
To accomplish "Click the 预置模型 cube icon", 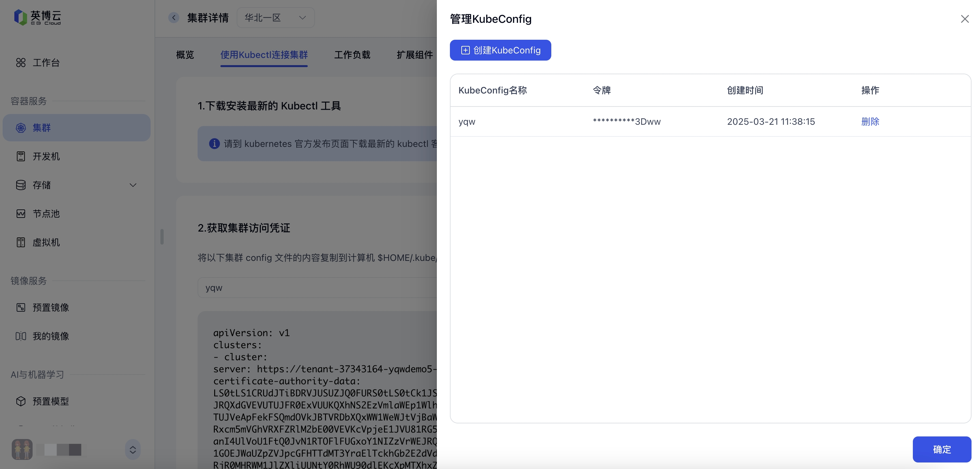I will click(x=21, y=401).
